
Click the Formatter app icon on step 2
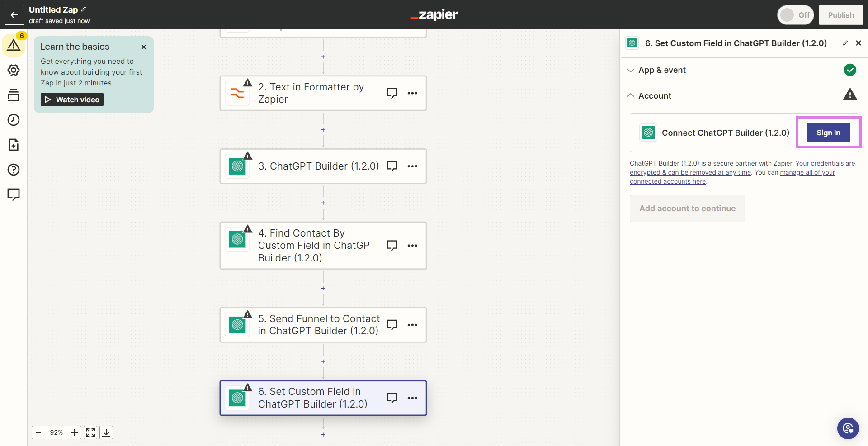coord(237,93)
